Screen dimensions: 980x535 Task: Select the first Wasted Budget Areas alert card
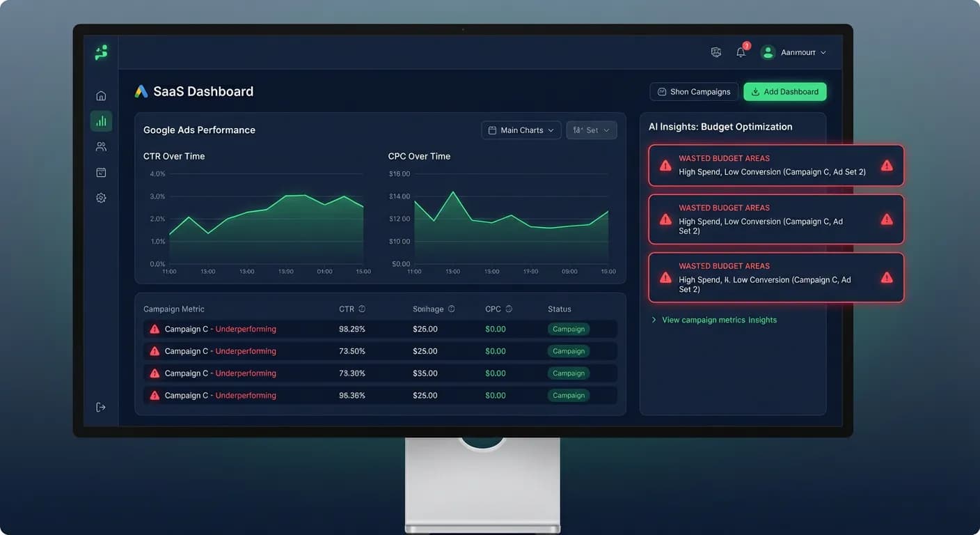[x=776, y=165]
